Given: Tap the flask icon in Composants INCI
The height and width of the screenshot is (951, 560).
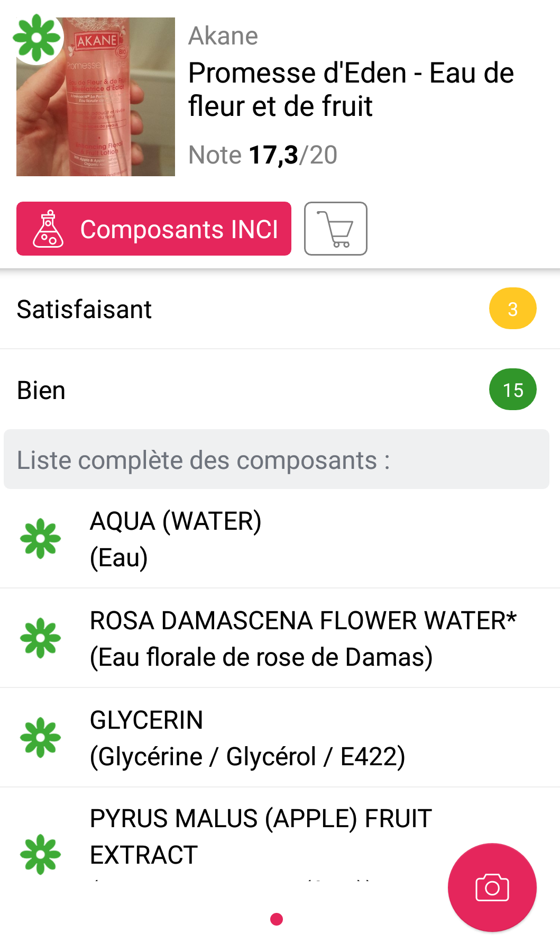Looking at the screenshot, I should pos(48,229).
